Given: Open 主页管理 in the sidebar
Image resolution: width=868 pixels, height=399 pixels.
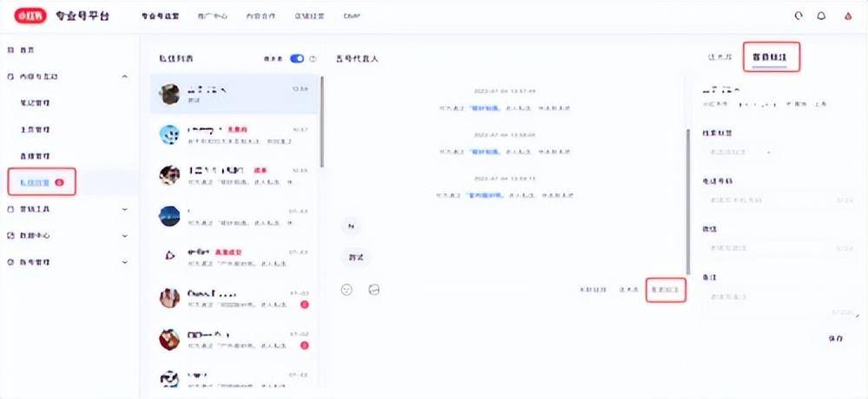Looking at the screenshot, I should (35, 129).
